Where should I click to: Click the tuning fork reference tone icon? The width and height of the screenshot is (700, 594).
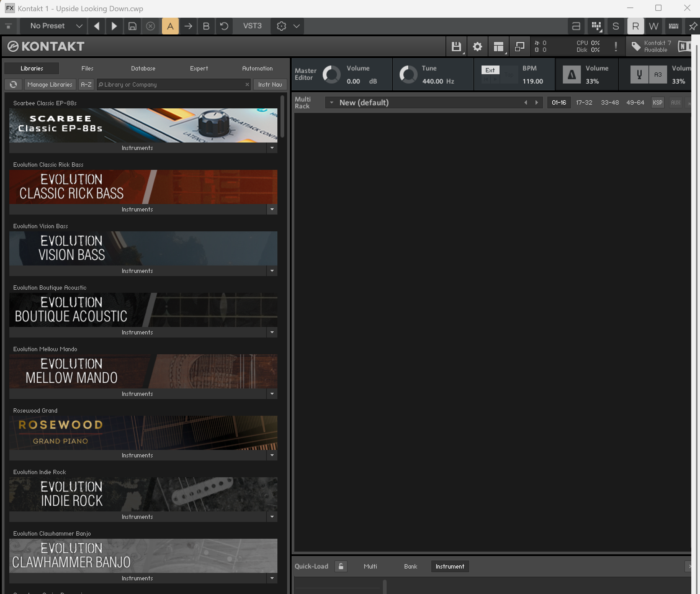(639, 75)
